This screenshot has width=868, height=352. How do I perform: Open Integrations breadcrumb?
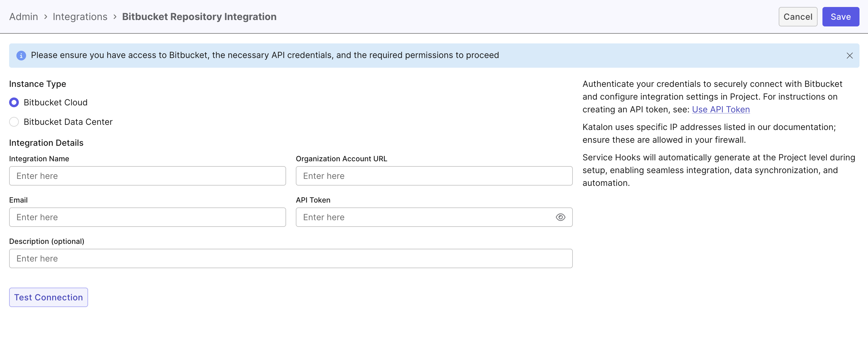[x=80, y=16]
